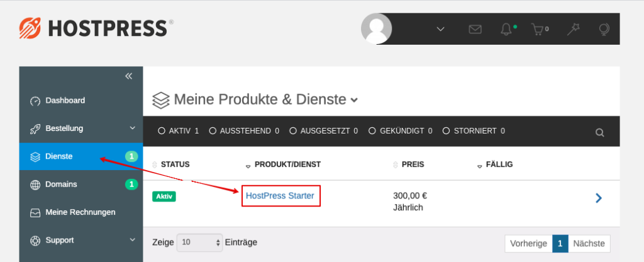Expand the account dropdown chevron in header
The height and width of the screenshot is (262, 644).
pos(440,29)
